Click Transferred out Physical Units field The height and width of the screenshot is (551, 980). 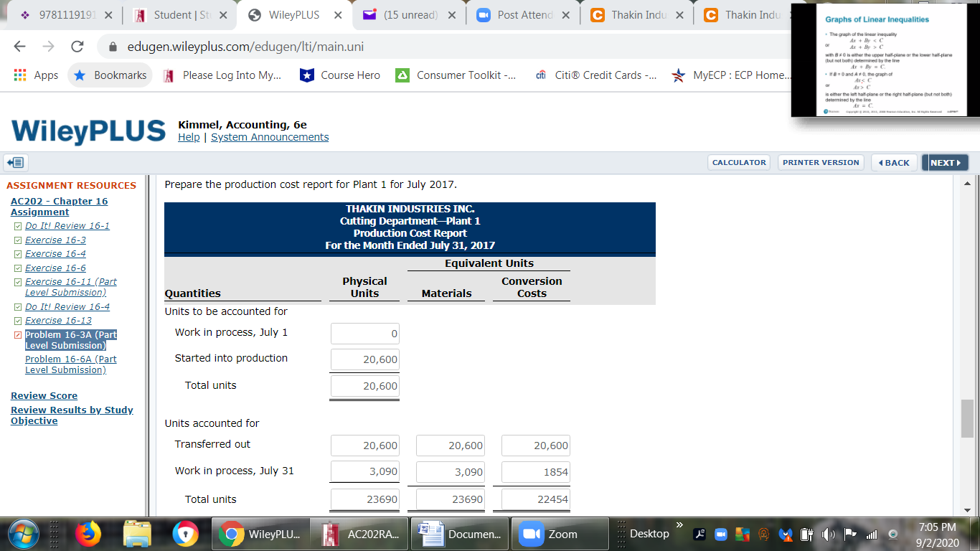(365, 446)
